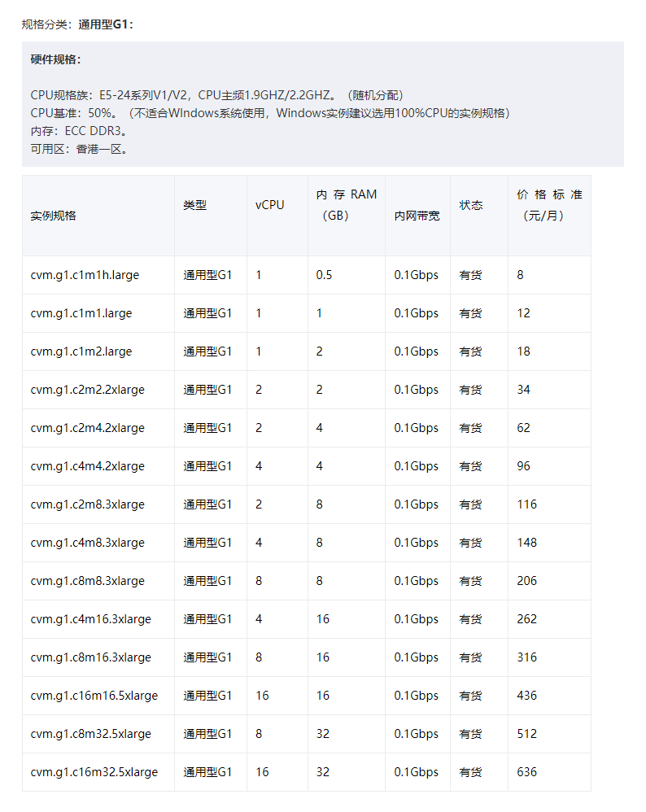This screenshot has width=646, height=812.
Task: Click price 316 in c8m16.3xlarge row
Action: point(527,657)
